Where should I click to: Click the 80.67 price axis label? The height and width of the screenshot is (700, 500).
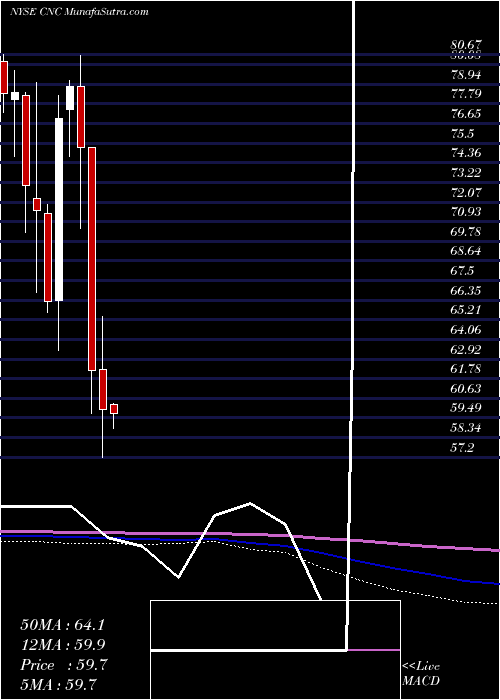(466, 45)
